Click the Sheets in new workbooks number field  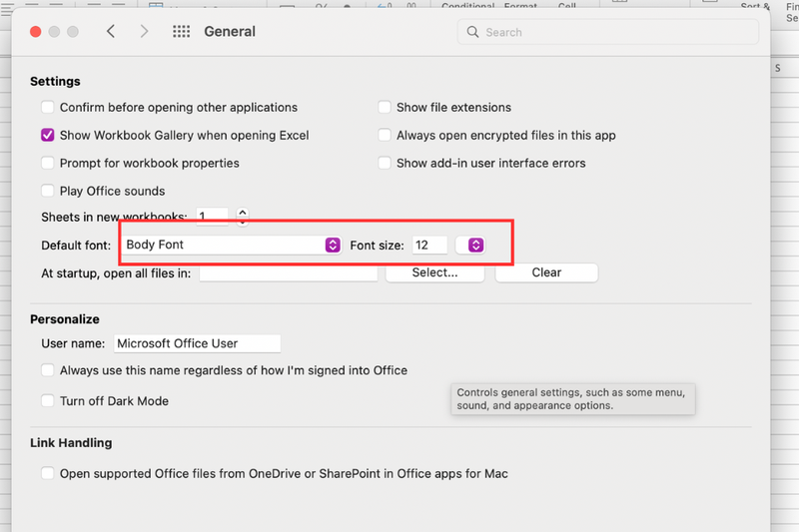[x=212, y=217]
